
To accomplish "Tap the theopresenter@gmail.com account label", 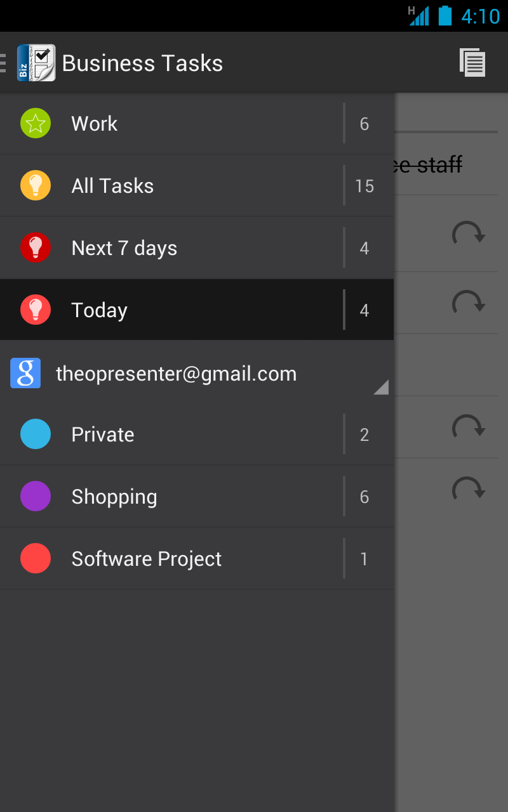I will [x=177, y=374].
